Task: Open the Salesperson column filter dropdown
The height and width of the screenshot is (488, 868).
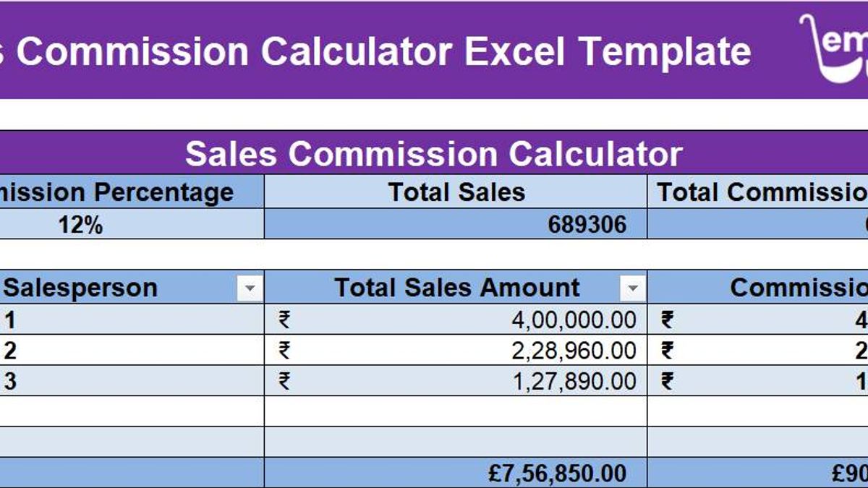Action: (250, 288)
